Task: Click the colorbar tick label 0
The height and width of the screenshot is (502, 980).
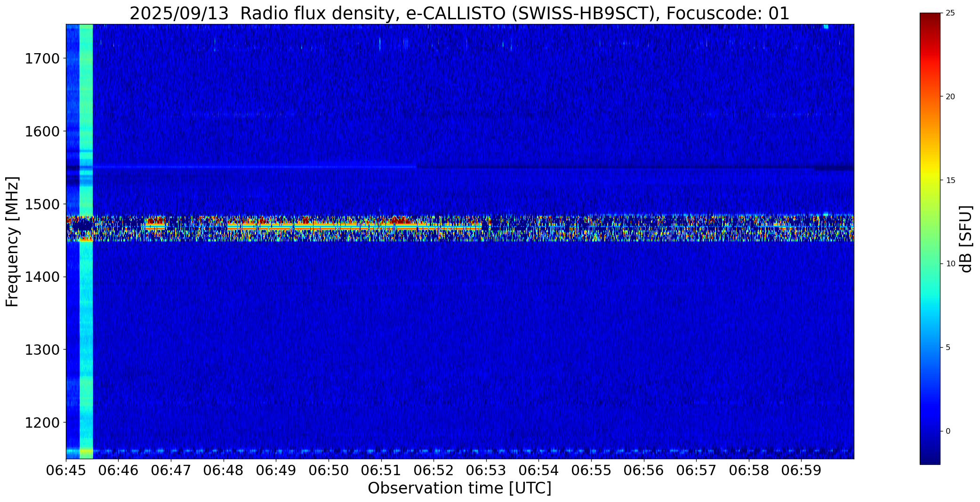Action: coord(948,431)
